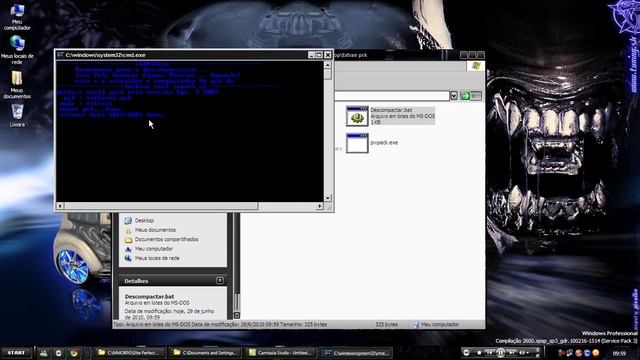This screenshot has width=640, height=360.
Task: Click the Windows flag logo in Explorer
Action: pos(475,66)
